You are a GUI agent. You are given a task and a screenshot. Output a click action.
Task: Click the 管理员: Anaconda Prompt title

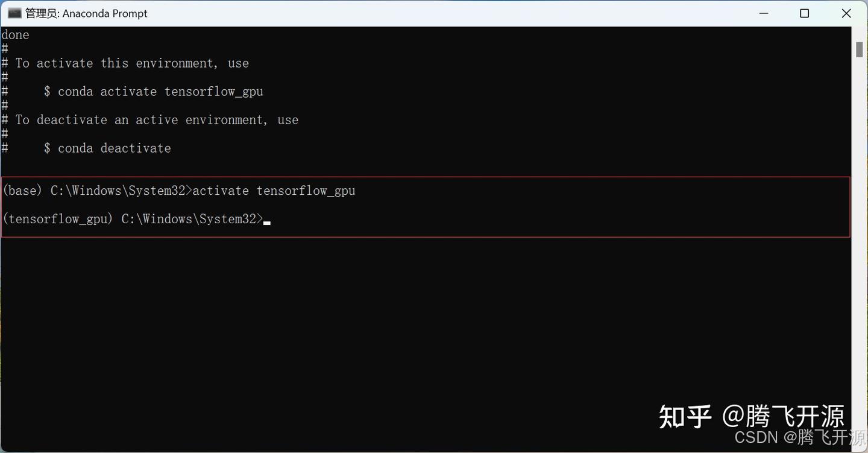[x=86, y=13]
